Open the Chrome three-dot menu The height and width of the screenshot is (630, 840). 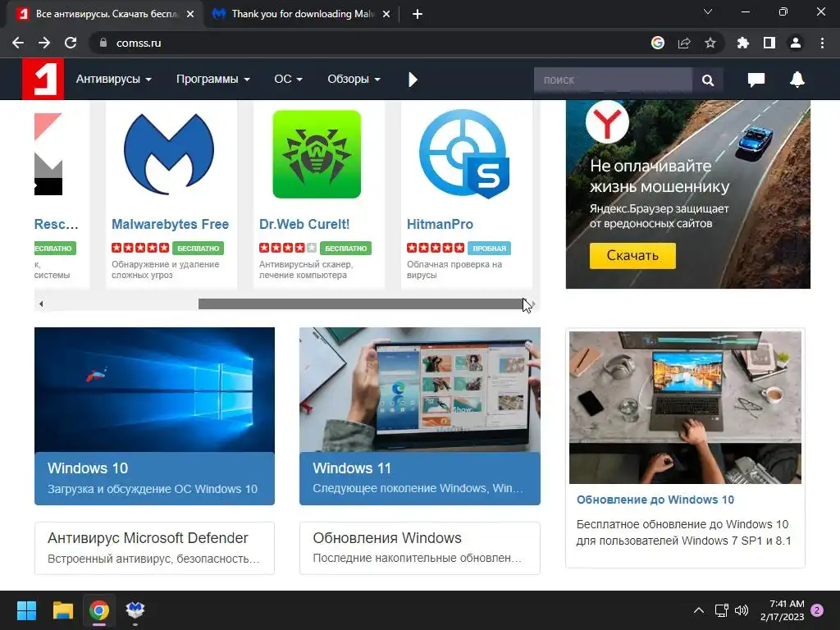(x=822, y=43)
